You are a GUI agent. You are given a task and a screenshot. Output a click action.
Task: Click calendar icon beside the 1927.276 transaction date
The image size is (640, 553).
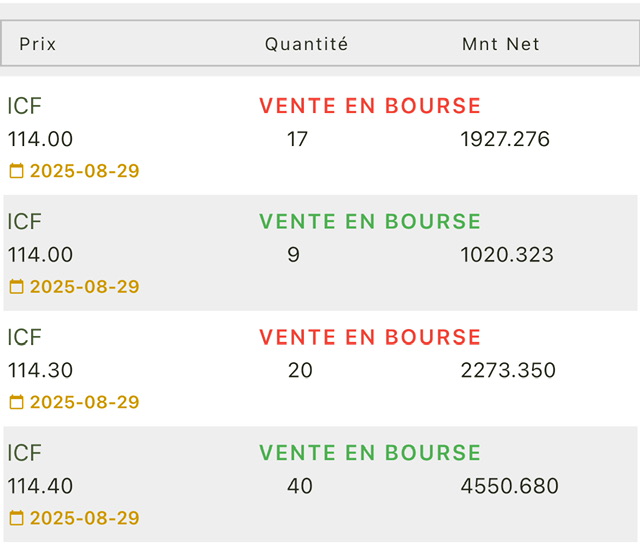(x=16, y=171)
